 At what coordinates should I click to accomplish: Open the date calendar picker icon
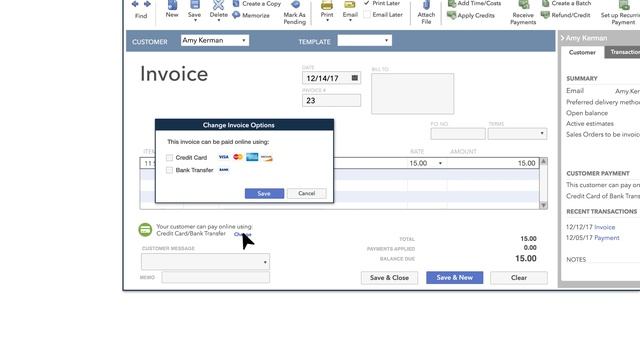click(x=355, y=78)
